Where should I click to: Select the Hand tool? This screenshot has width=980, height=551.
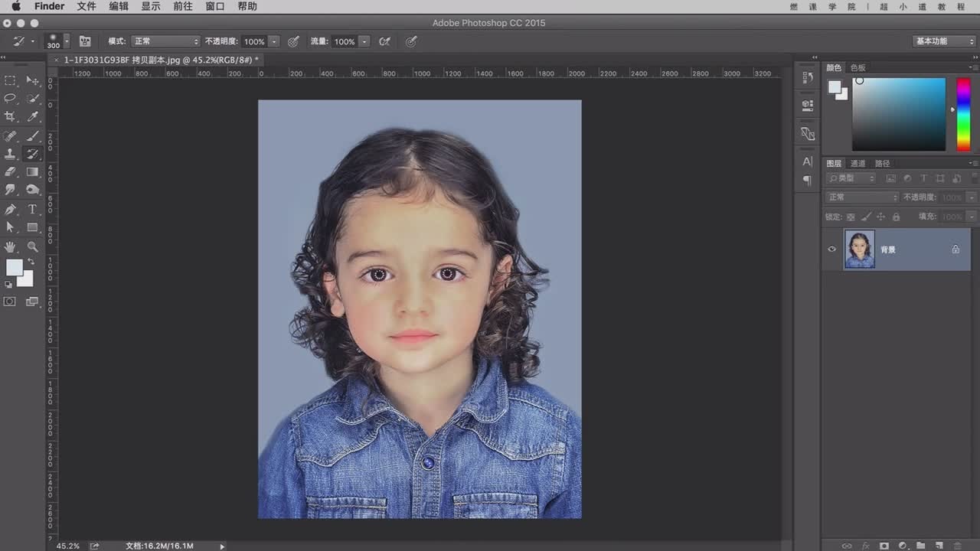coord(10,246)
